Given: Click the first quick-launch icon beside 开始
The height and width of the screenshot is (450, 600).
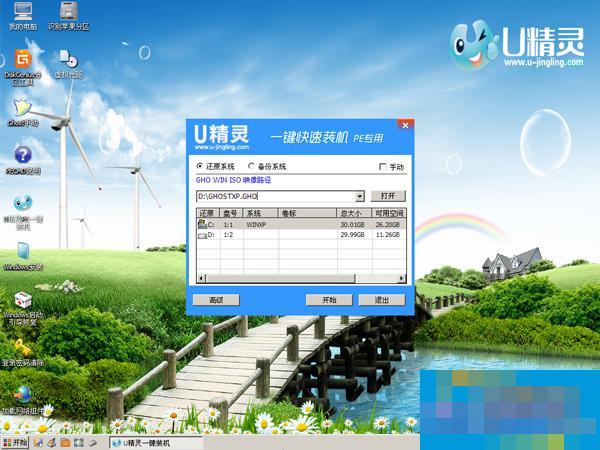Looking at the screenshot, I should pos(38,443).
